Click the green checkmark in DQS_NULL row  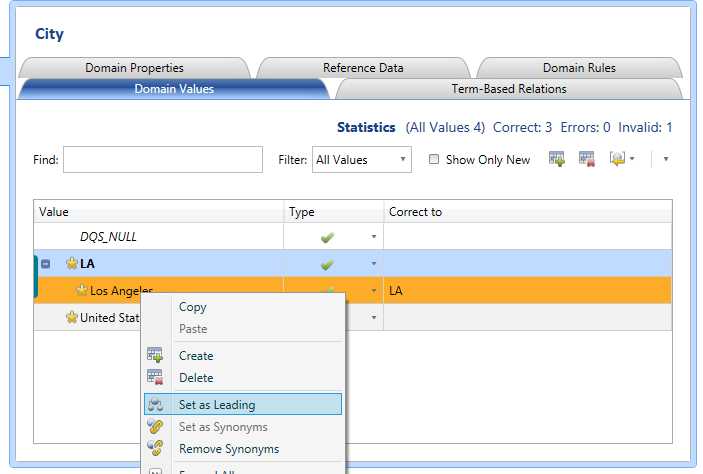(x=328, y=237)
